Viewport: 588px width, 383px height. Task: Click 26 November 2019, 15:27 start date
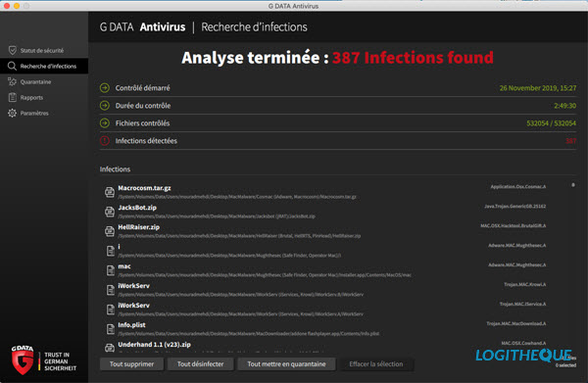538,88
